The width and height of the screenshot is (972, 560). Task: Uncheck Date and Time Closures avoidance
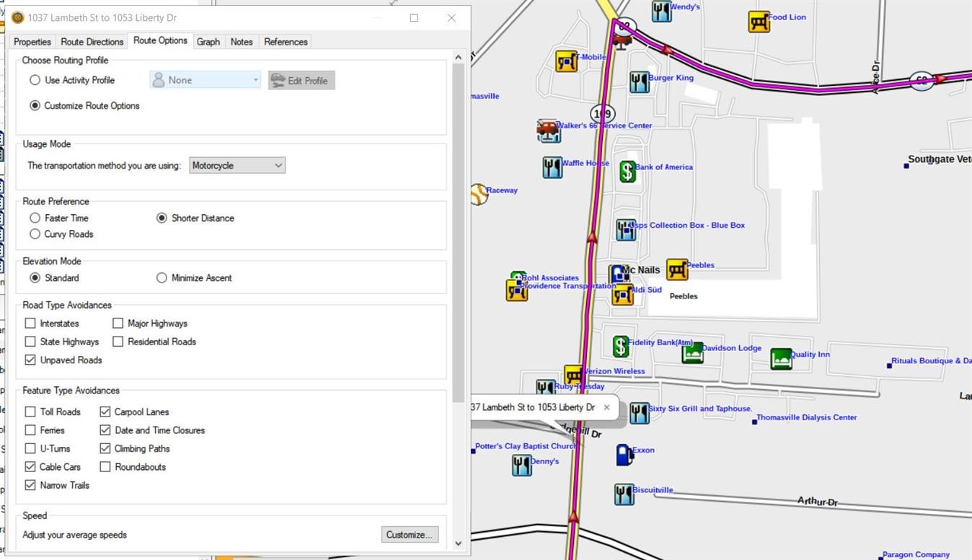click(x=105, y=430)
